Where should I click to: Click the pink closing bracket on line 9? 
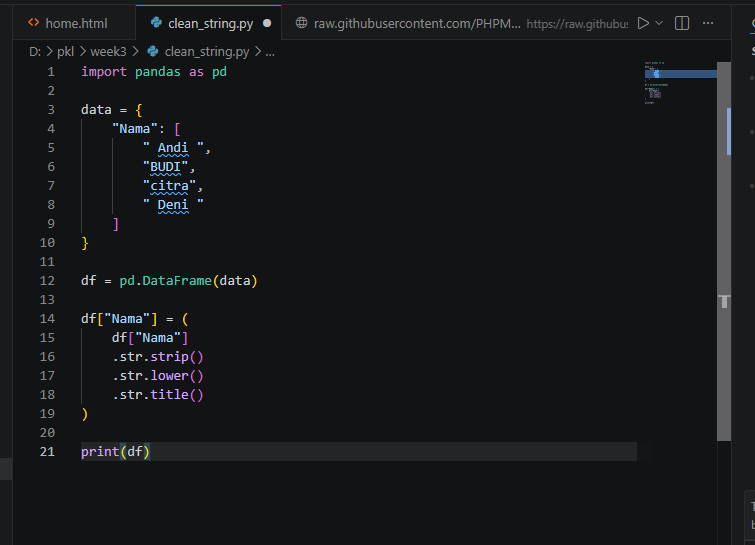point(116,224)
